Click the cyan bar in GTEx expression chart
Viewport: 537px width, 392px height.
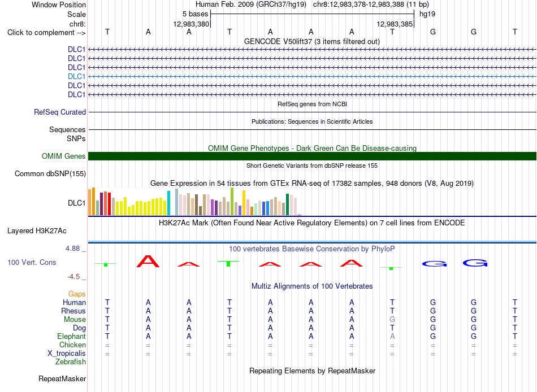[168, 203]
